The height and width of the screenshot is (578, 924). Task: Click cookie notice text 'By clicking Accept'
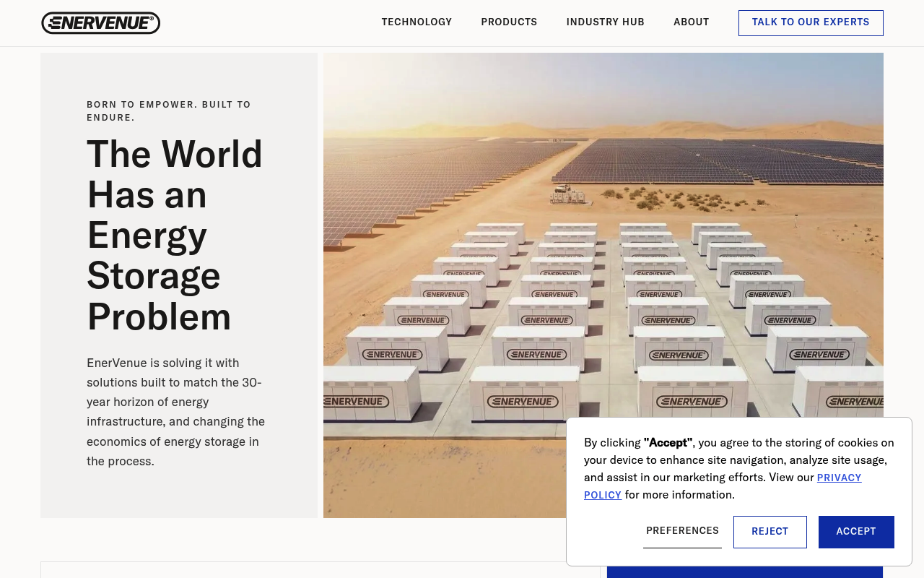(739, 468)
